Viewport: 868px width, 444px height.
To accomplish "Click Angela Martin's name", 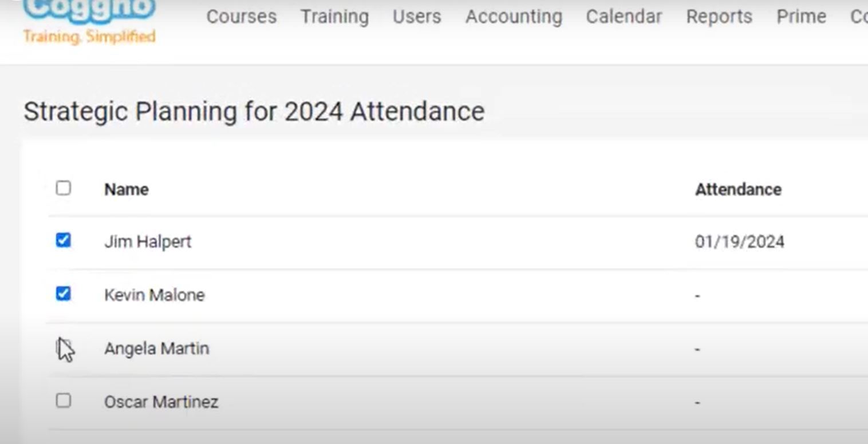I will coord(156,348).
